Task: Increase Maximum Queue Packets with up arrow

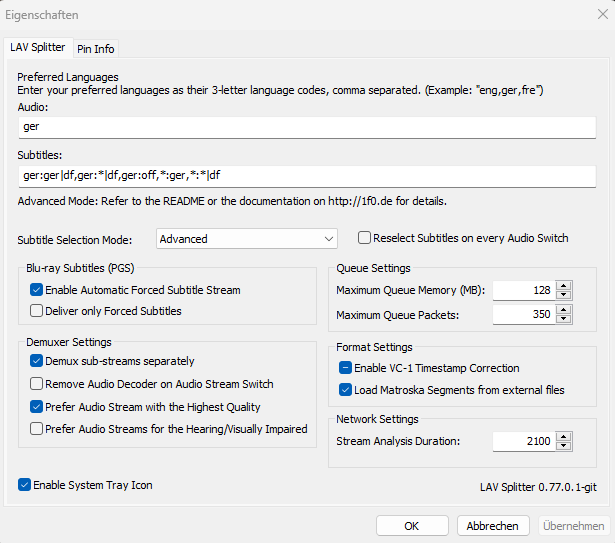Action: pyautogui.click(x=564, y=311)
